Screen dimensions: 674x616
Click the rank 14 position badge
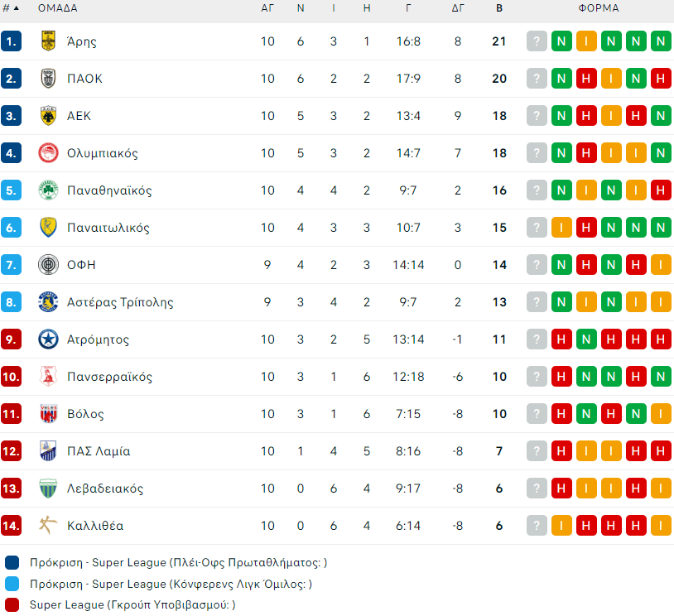tap(11, 526)
